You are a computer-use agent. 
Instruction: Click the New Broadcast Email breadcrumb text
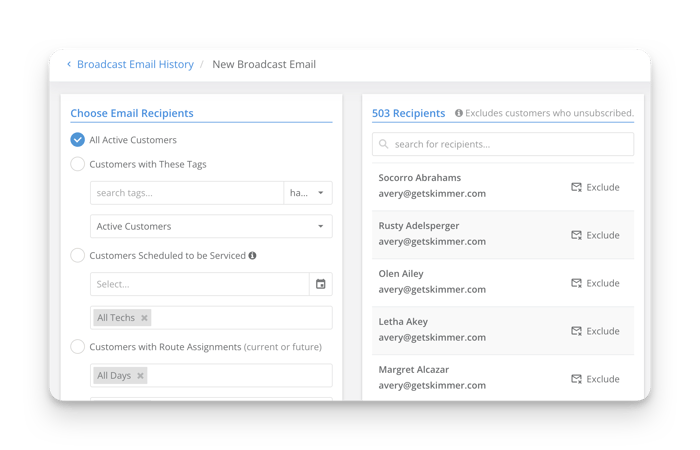click(x=264, y=64)
